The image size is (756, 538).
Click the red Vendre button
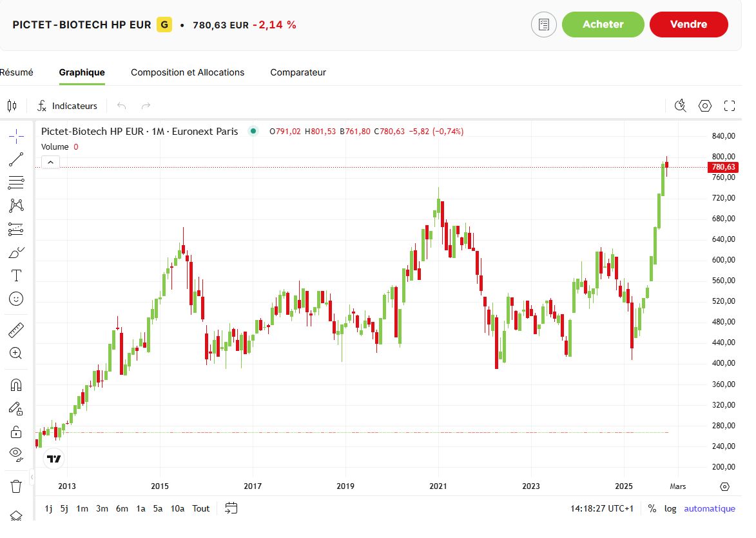tap(688, 25)
